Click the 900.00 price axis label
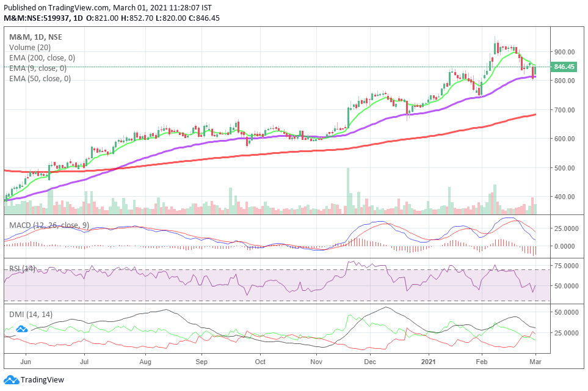 point(564,52)
